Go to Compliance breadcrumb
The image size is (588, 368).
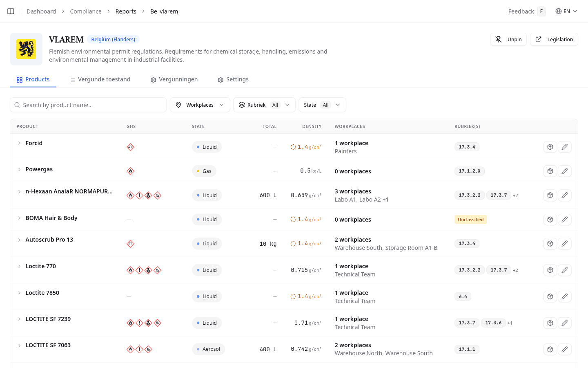pyautogui.click(x=86, y=11)
